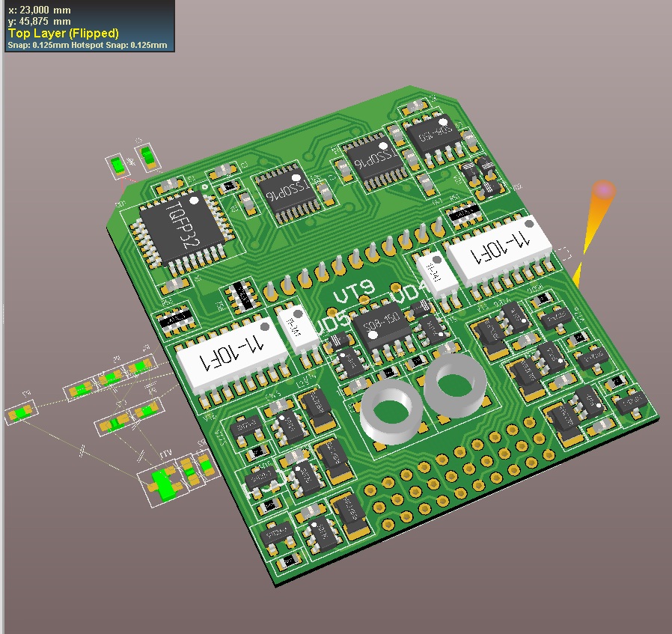The height and width of the screenshot is (634, 672).
Task: Click the x coordinate readout in the heads-up display
Action: click(x=38, y=10)
